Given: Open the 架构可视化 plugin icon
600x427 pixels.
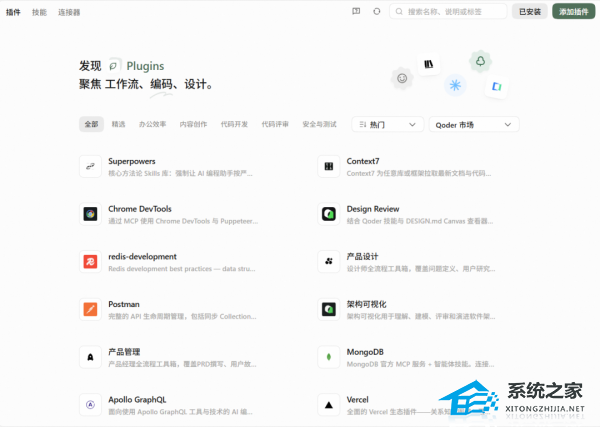Looking at the screenshot, I should coord(329,309).
